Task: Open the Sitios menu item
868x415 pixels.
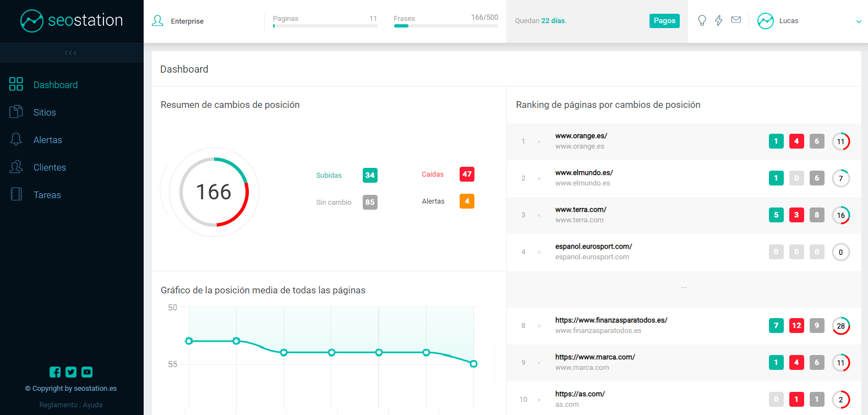Action: pos(45,112)
